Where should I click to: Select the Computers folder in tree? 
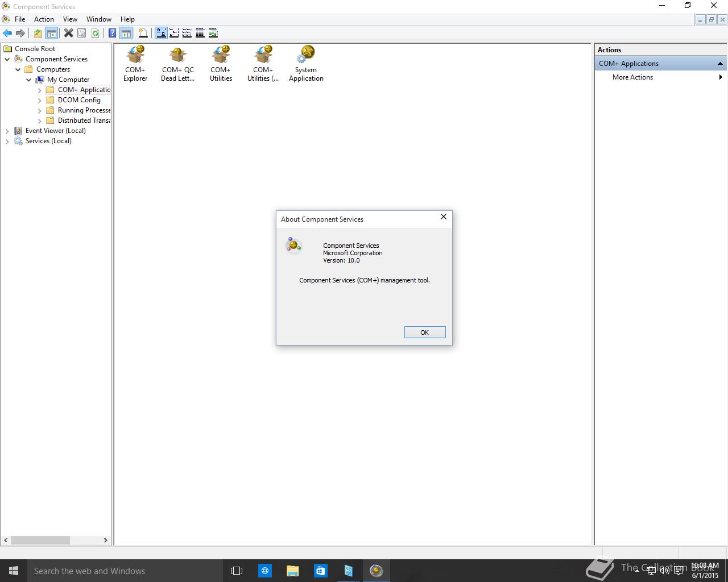click(53, 69)
